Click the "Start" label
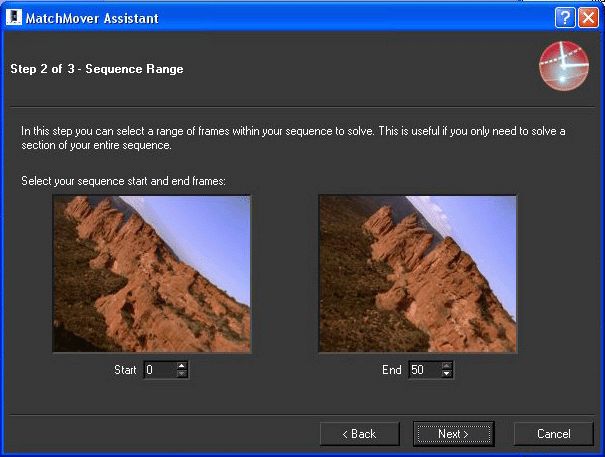 pos(125,370)
